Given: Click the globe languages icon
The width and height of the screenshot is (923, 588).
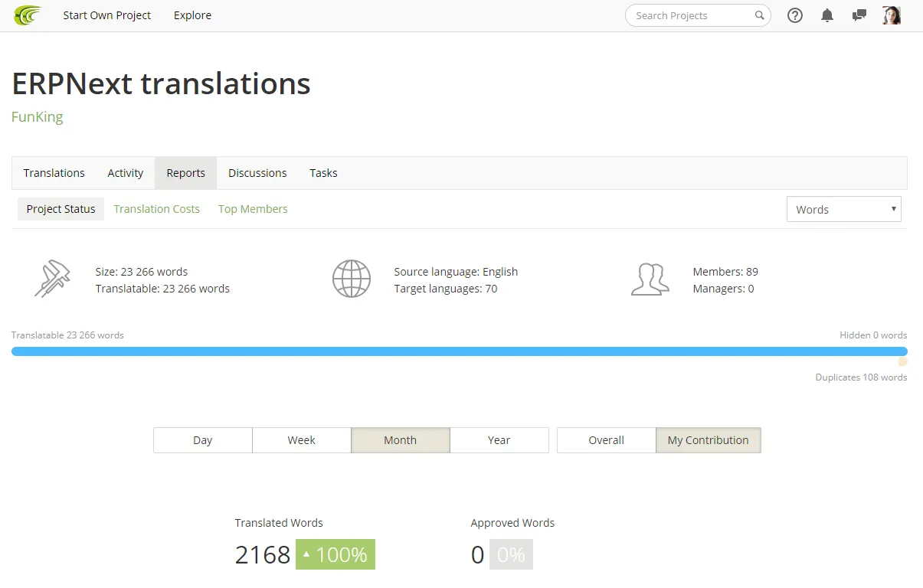Looking at the screenshot, I should click(352, 279).
